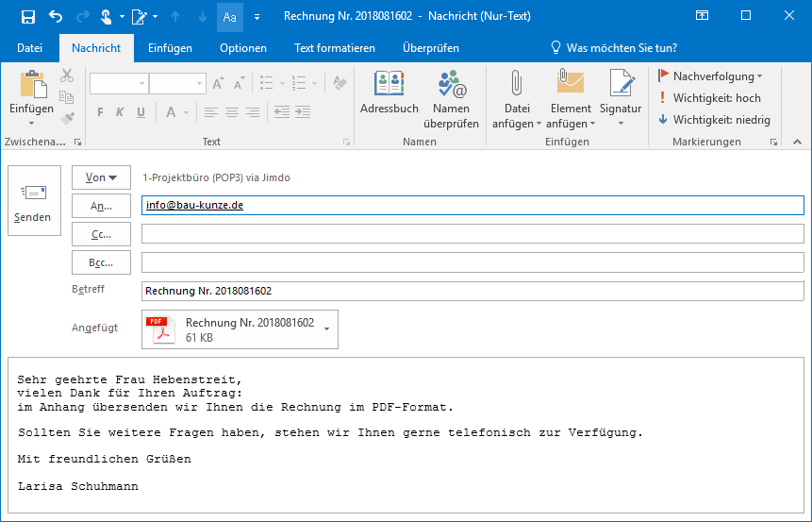The width and height of the screenshot is (812, 522).
Task: Open the font name combo box
Action: pyautogui.click(x=119, y=83)
